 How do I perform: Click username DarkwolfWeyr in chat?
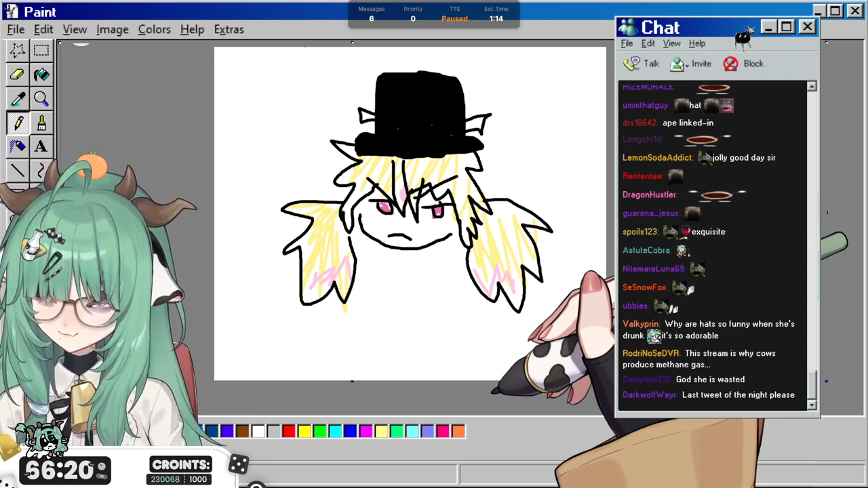[x=650, y=395]
